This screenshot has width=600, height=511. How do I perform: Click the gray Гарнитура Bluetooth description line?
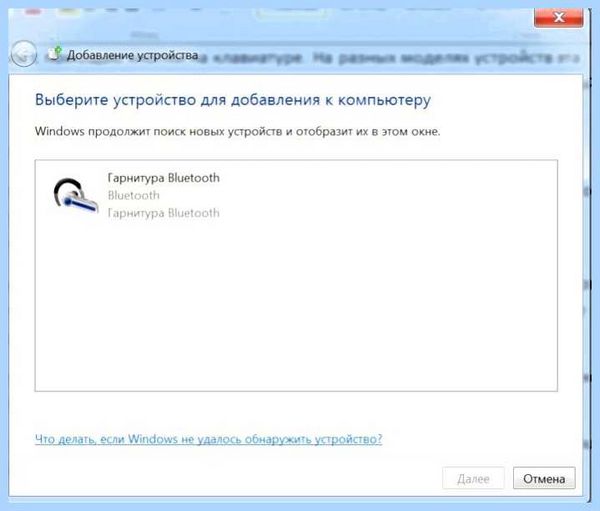tap(163, 213)
